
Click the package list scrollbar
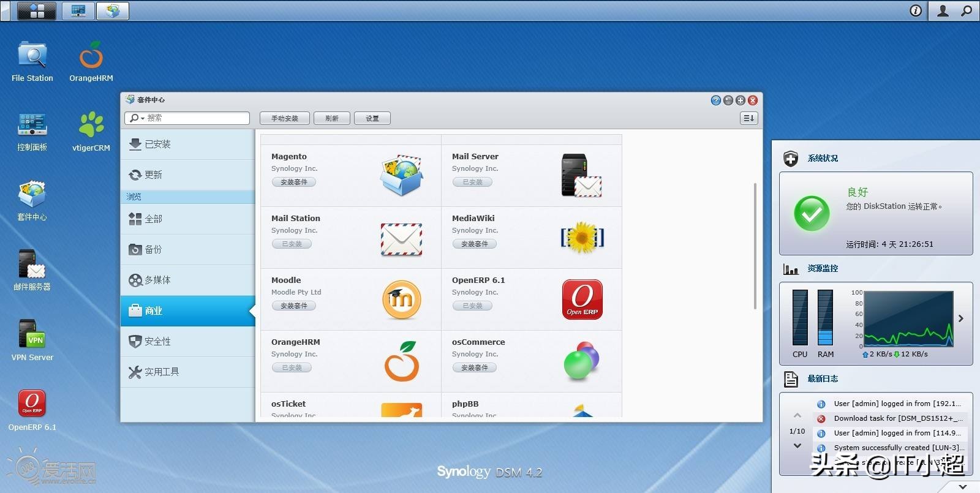coord(755,245)
